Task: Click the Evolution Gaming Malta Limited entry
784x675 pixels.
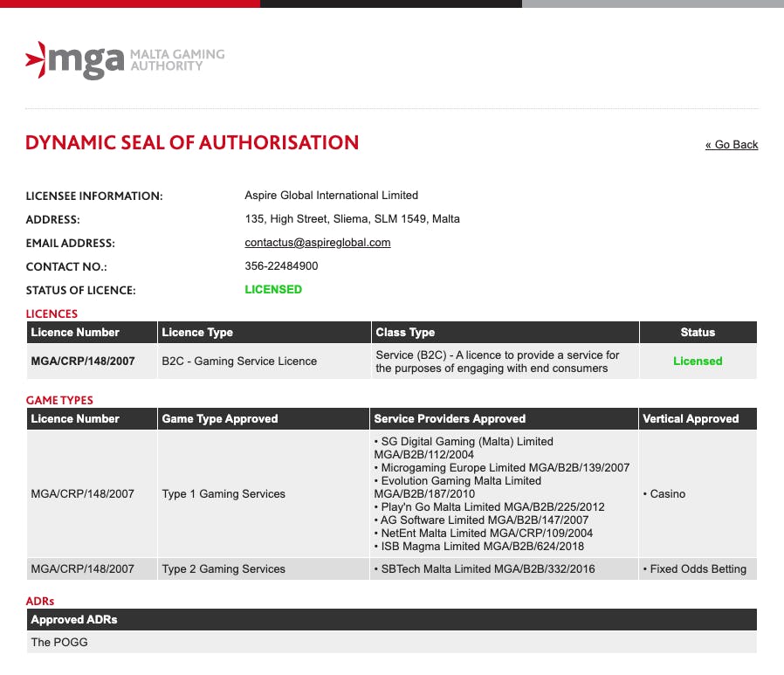Action: tap(457, 487)
